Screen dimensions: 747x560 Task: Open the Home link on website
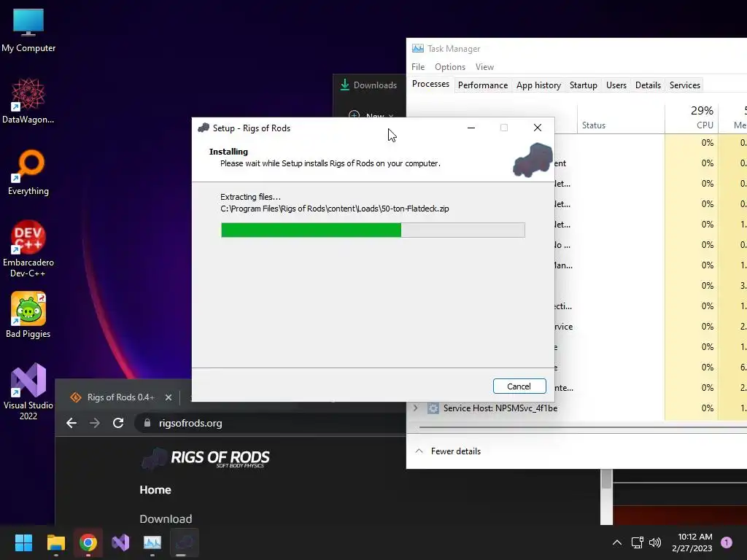[x=155, y=489]
